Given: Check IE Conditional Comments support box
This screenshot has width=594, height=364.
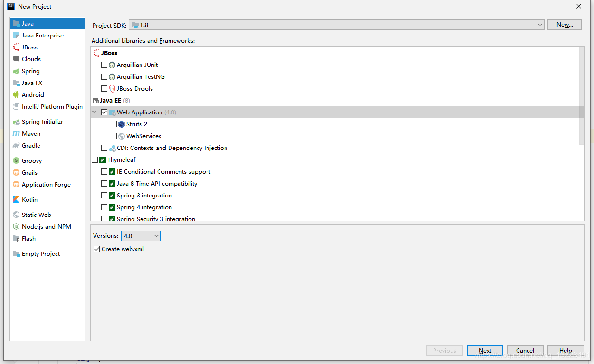Looking at the screenshot, I should pyautogui.click(x=104, y=171).
